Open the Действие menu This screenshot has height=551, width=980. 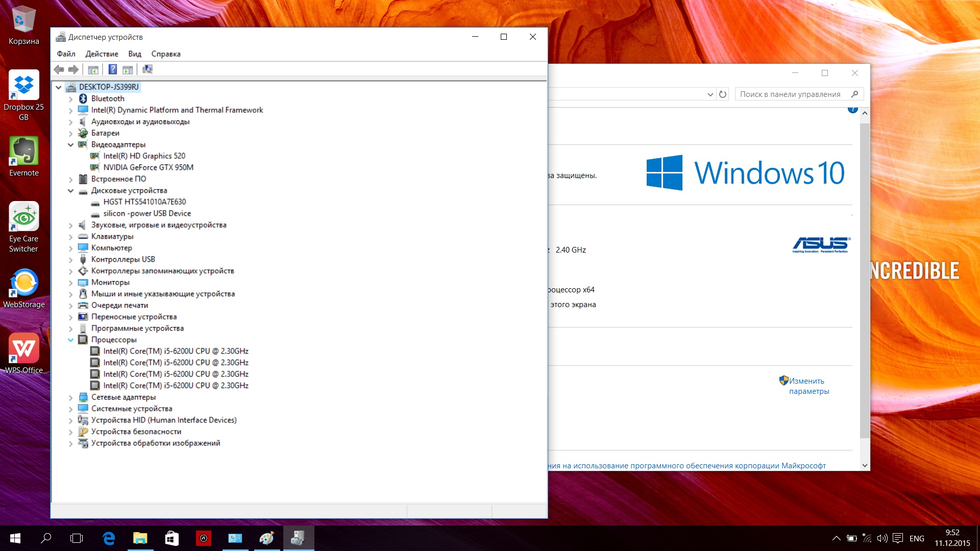click(x=102, y=54)
